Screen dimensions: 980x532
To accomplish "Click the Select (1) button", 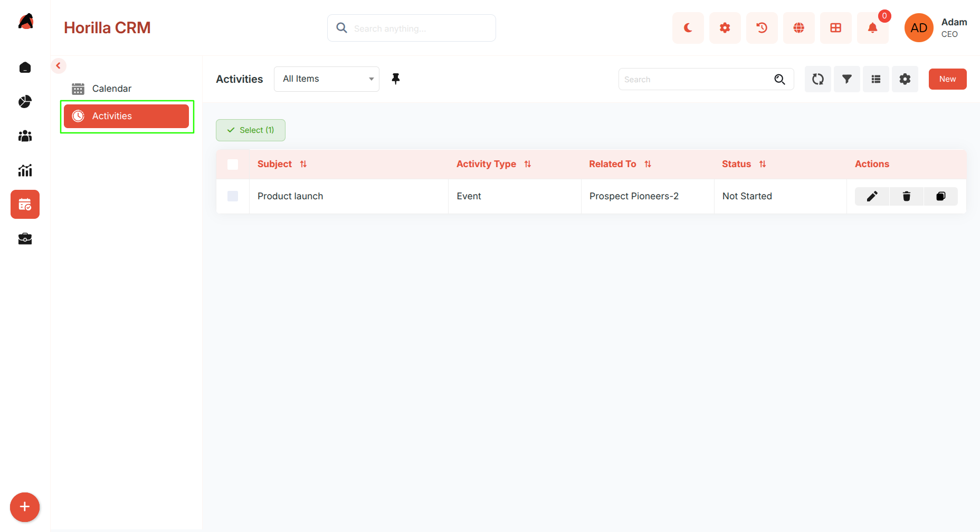I will point(251,130).
